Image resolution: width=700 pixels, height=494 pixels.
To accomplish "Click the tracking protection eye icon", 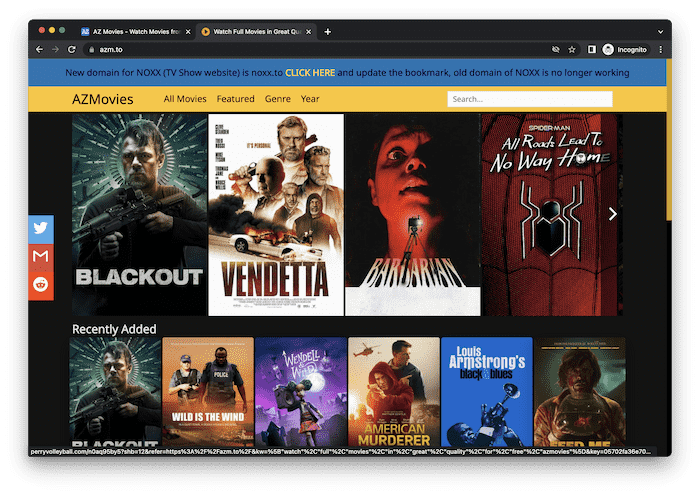I will (556, 50).
